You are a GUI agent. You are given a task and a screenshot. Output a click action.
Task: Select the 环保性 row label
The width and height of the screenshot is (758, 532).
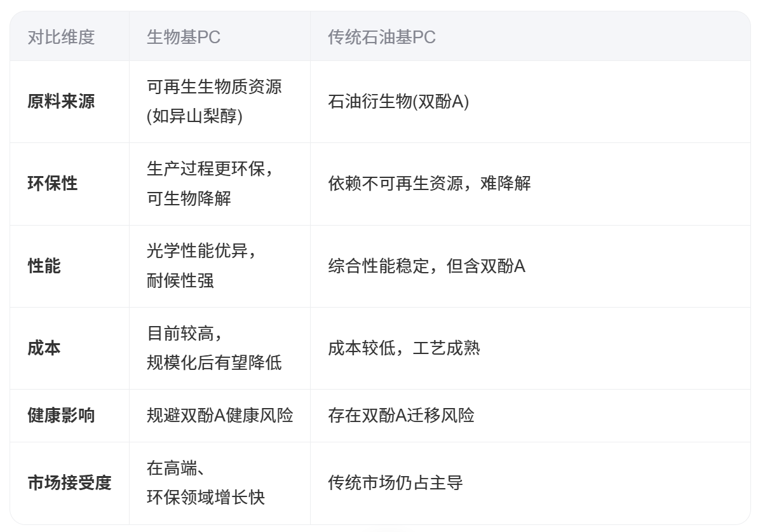click(53, 184)
